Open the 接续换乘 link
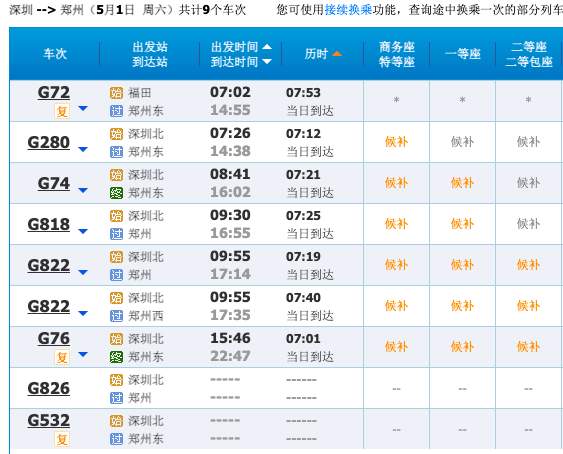The height and width of the screenshot is (454, 563). (348, 10)
